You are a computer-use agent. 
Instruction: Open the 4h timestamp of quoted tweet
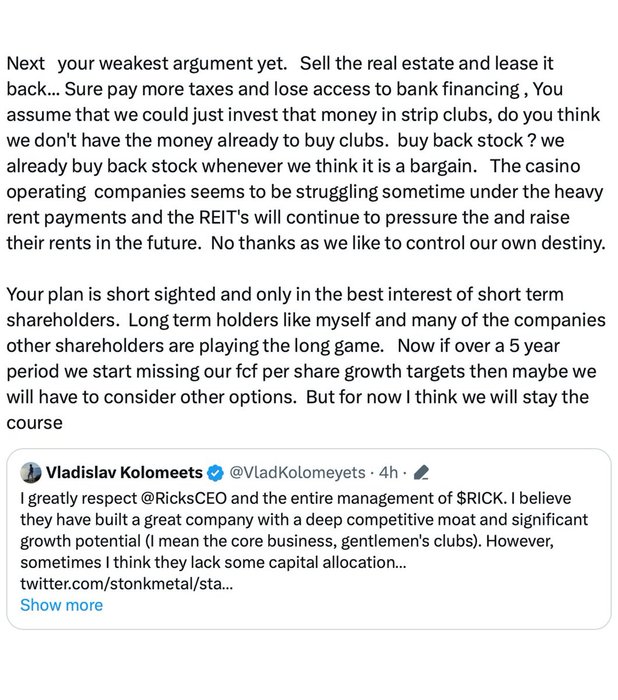388,472
